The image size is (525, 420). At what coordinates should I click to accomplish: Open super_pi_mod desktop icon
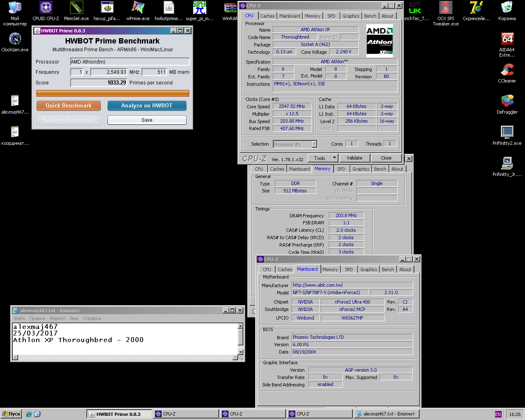point(199,11)
